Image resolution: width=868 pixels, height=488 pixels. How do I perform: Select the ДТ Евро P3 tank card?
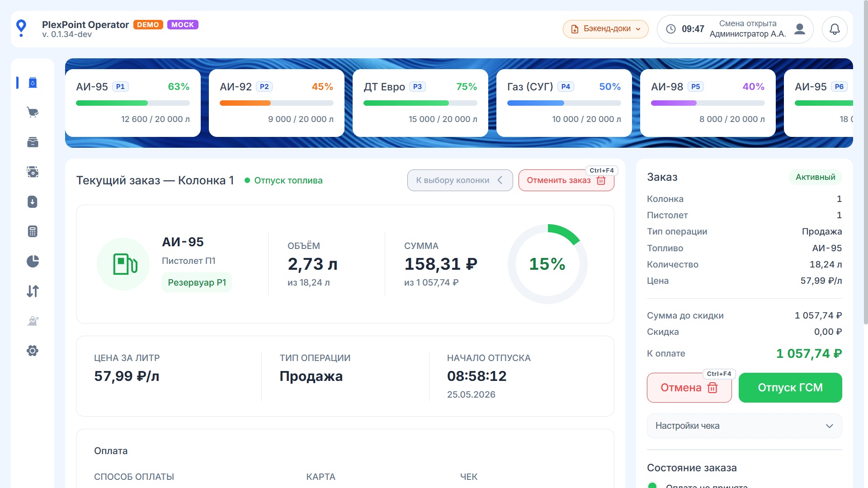(420, 103)
